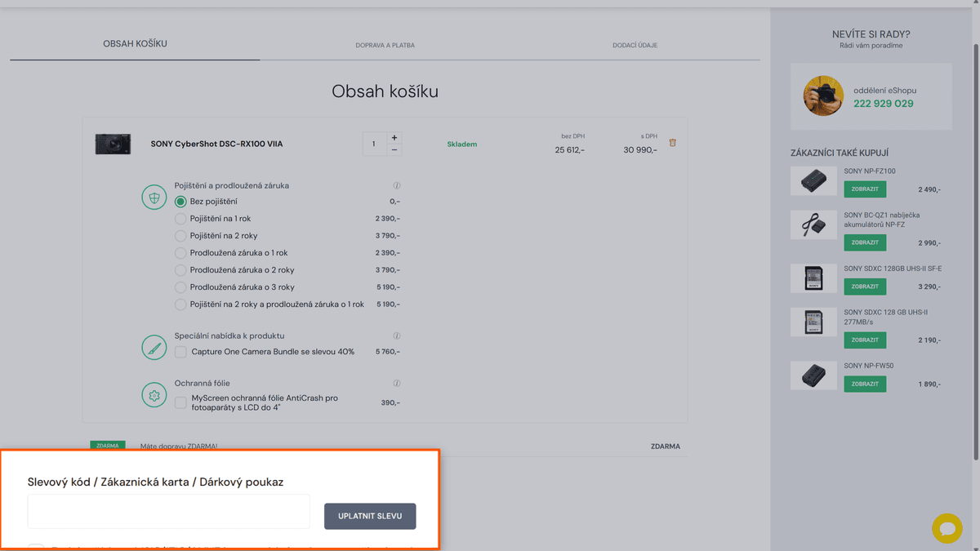Viewport: 980px width, 551px height.
Task: Select Prodloužená záruka o 2 roky
Action: point(180,270)
